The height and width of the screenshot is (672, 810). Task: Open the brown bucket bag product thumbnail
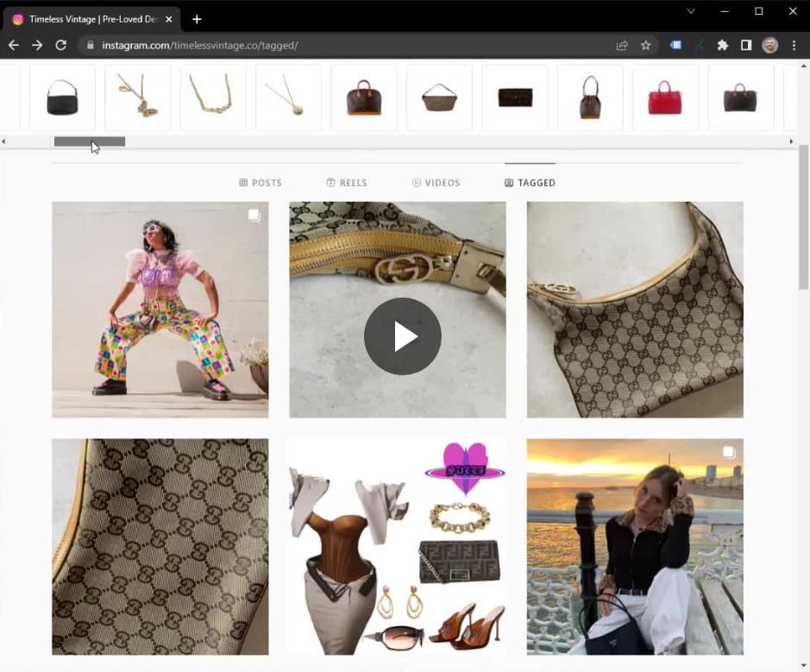tap(590, 97)
